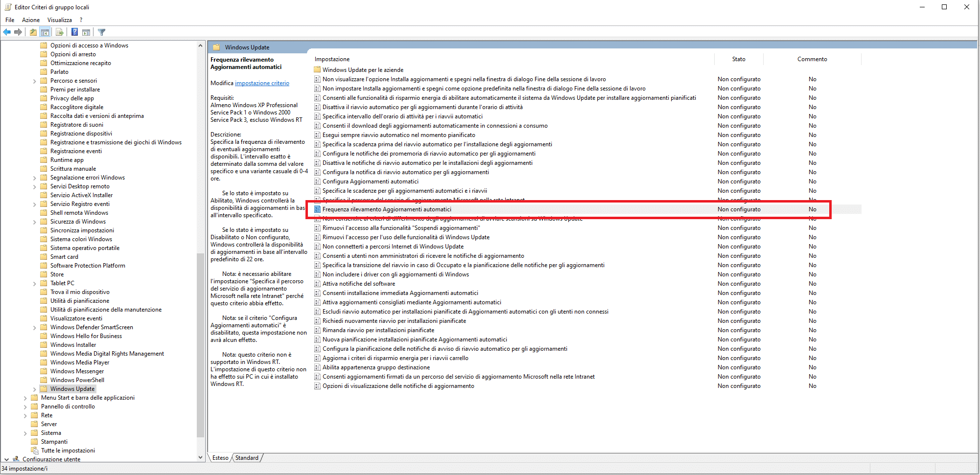
Task: Open the Azione menu
Action: pyautogui.click(x=31, y=20)
